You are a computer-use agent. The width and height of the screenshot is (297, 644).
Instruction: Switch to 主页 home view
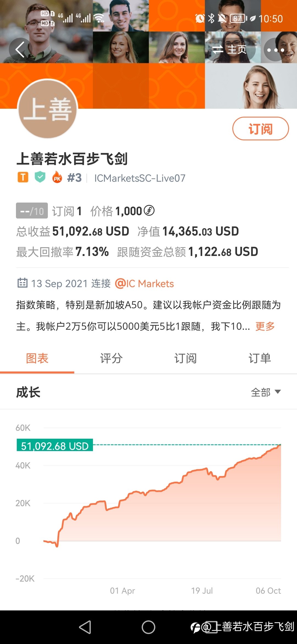(230, 50)
